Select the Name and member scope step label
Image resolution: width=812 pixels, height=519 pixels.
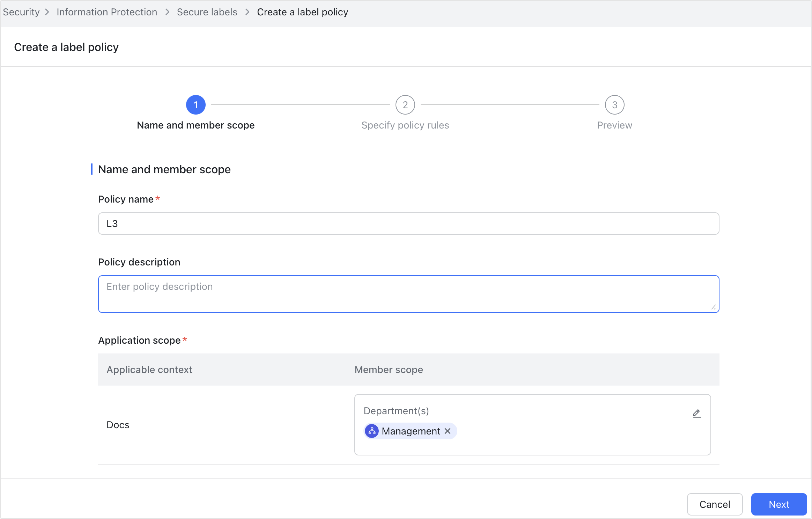195,125
